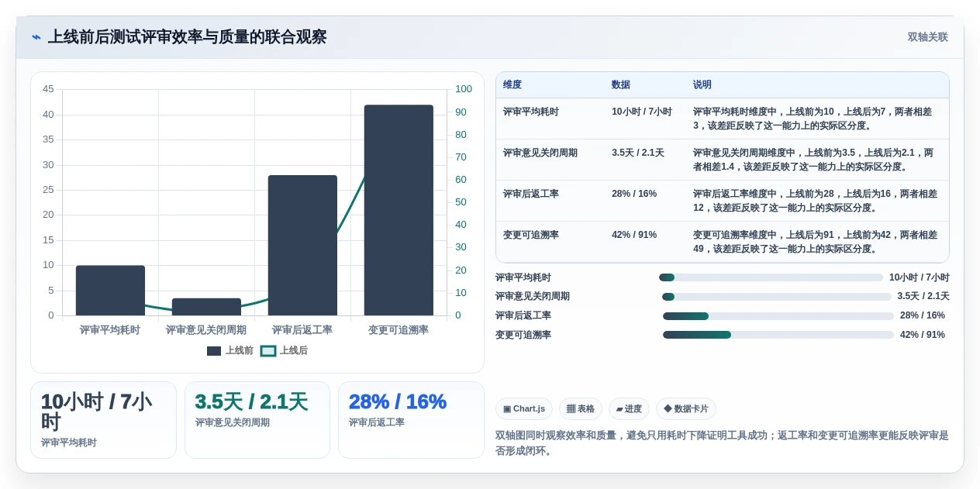The image size is (980, 489).
Task: Select the 评审平均耗时 table row cell
Action: (x=531, y=112)
